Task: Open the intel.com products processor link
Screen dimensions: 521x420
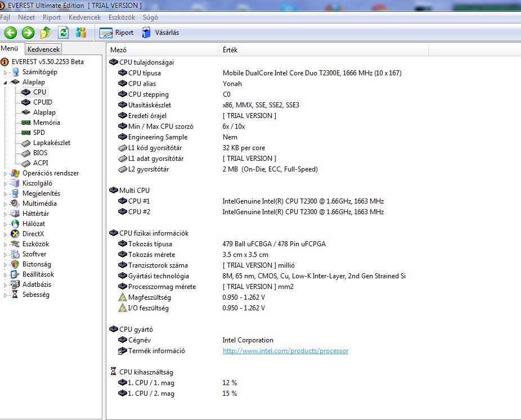Action: point(285,351)
